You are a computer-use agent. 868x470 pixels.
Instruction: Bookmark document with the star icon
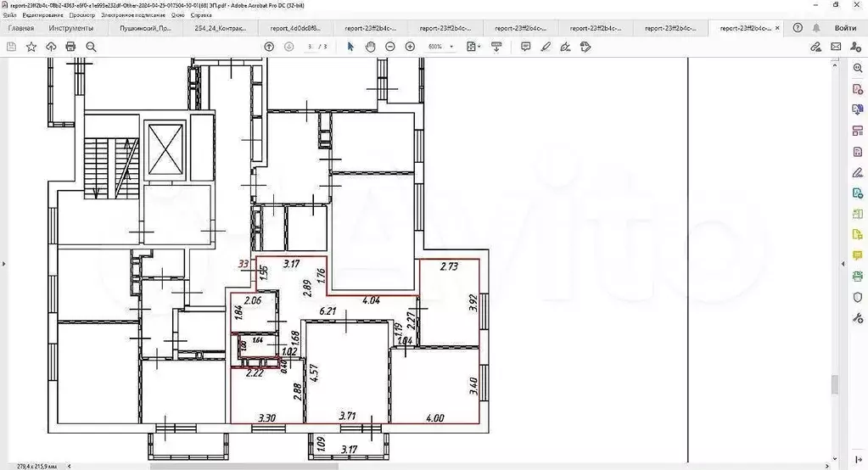click(31, 47)
